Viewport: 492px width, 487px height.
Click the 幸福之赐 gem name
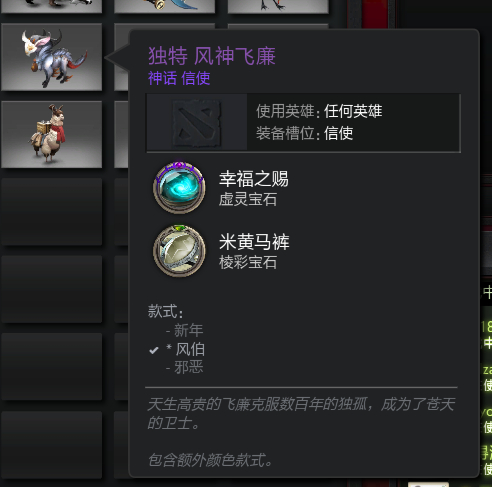tap(254, 179)
